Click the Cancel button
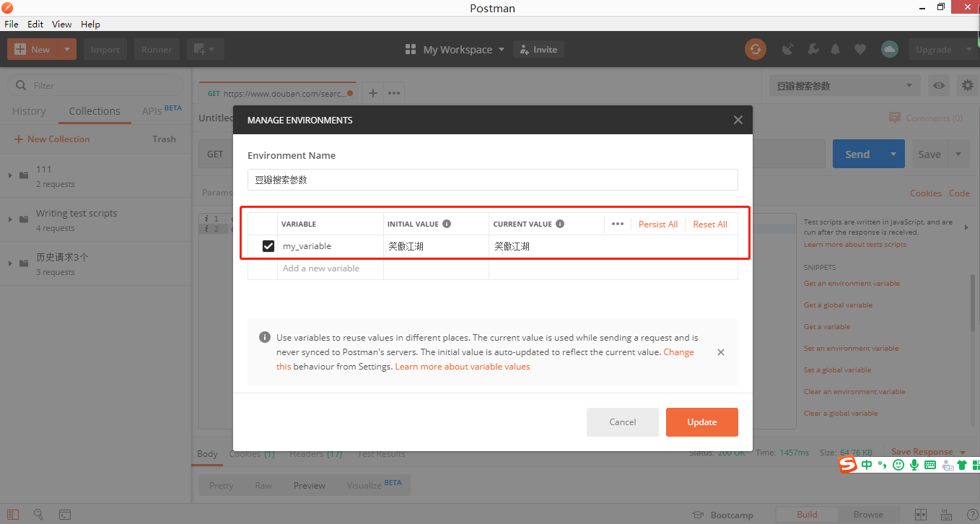The image size is (980, 524). coord(623,422)
